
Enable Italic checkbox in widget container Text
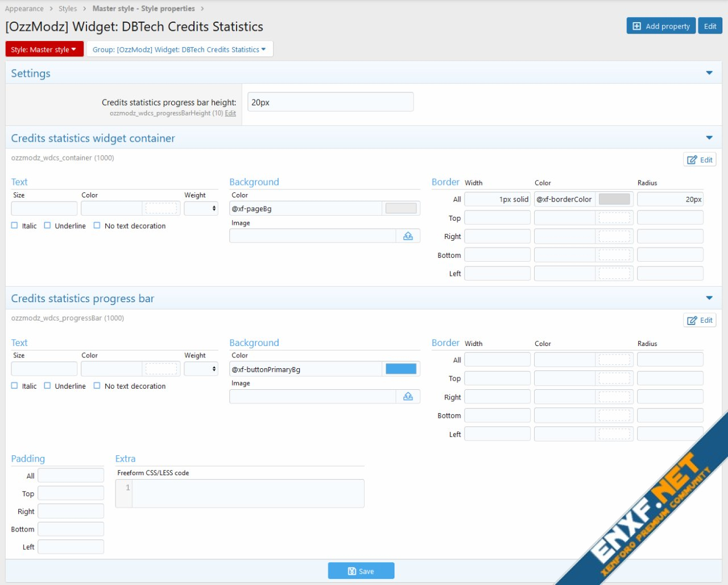(15, 226)
